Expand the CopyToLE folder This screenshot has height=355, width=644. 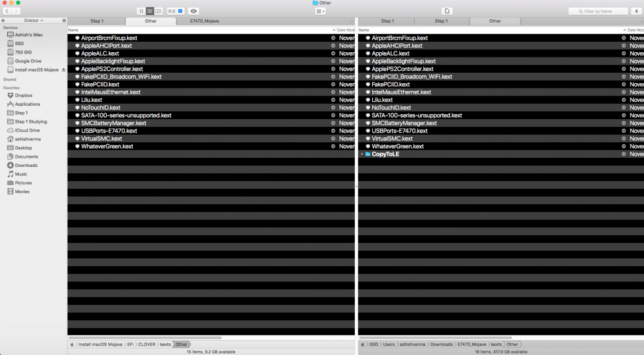pos(361,154)
